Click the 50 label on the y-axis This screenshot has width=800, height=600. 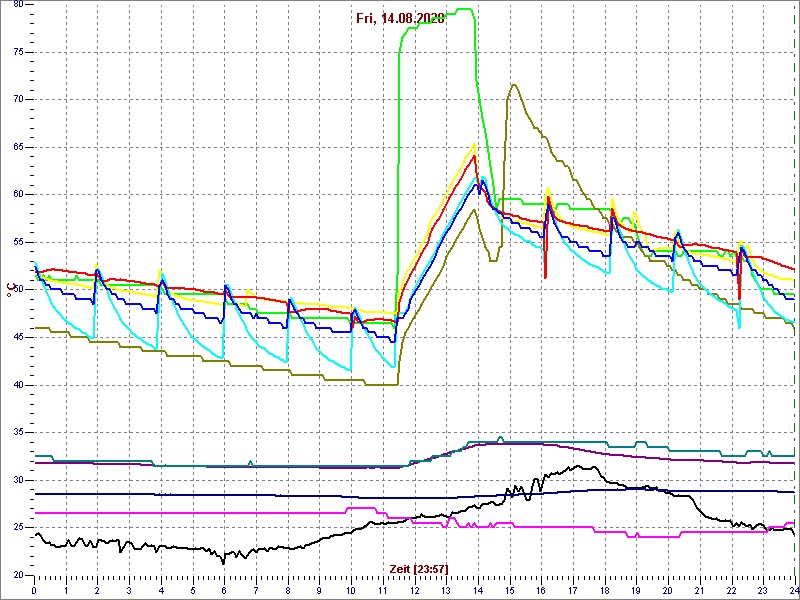coord(19,290)
